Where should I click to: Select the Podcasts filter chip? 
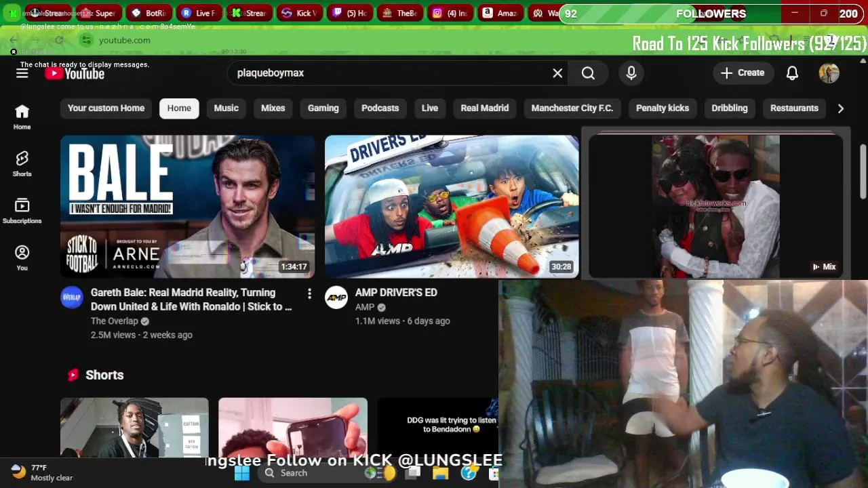click(x=380, y=108)
